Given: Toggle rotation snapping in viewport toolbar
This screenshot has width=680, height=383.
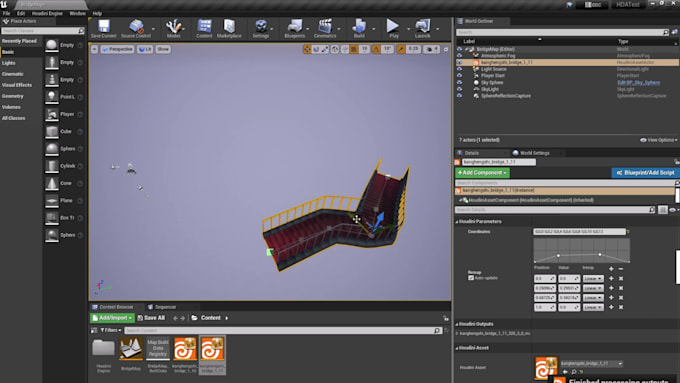Looking at the screenshot, I should pos(376,49).
